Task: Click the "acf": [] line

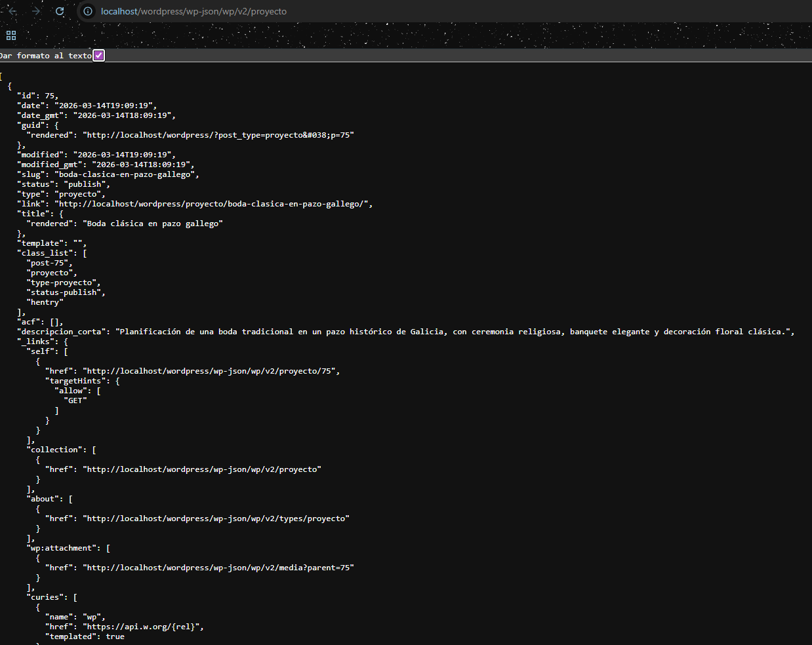Action: 40,322
